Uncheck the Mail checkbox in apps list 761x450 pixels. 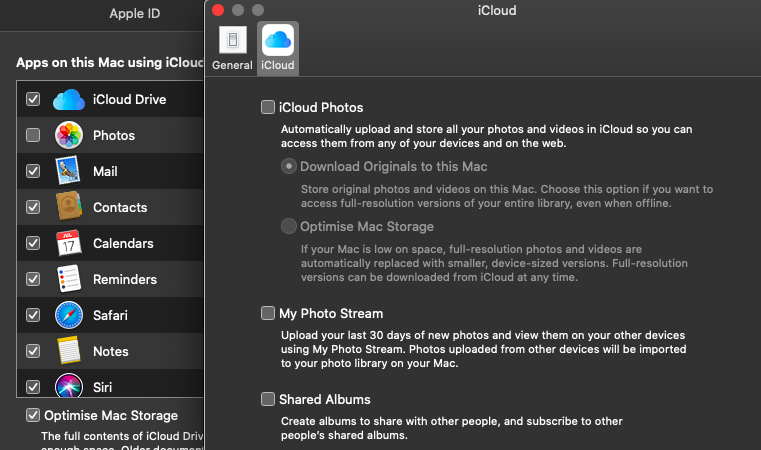(33, 171)
